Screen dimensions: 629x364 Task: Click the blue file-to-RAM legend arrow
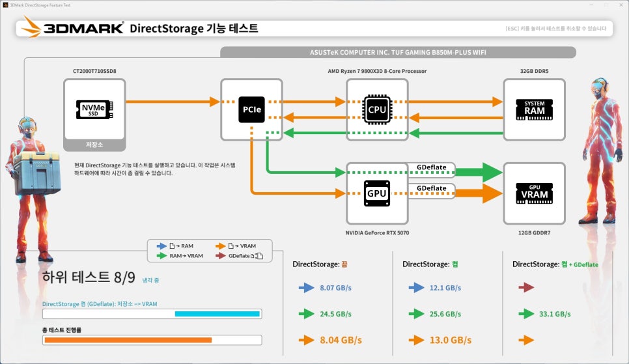[x=161, y=246]
